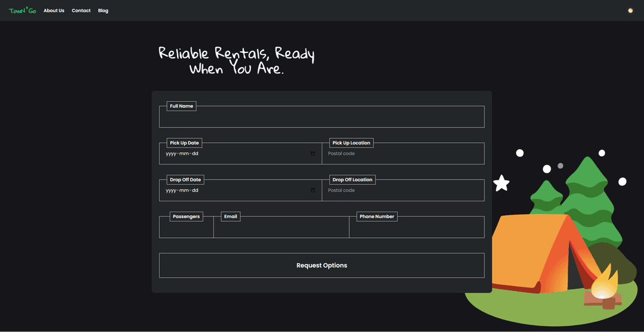Click the small gray dot in the sky
The image size is (644, 332).
561,166
